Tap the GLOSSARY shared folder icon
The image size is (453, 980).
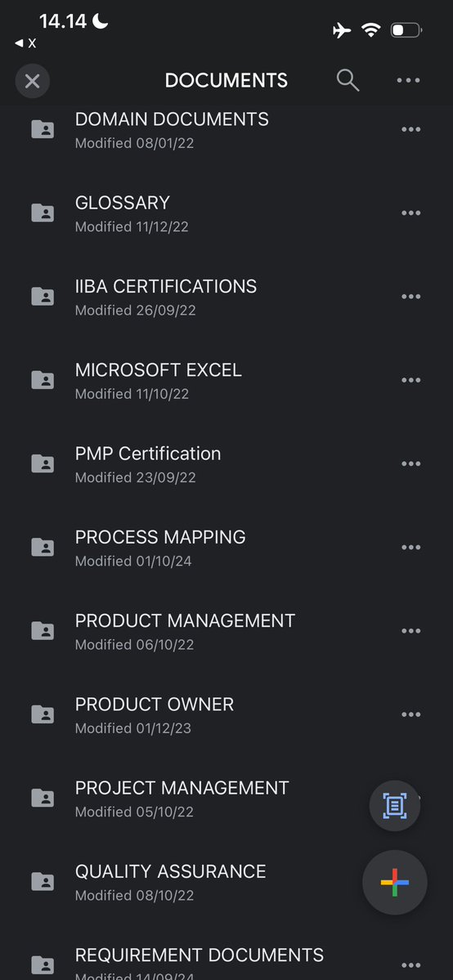point(43,213)
